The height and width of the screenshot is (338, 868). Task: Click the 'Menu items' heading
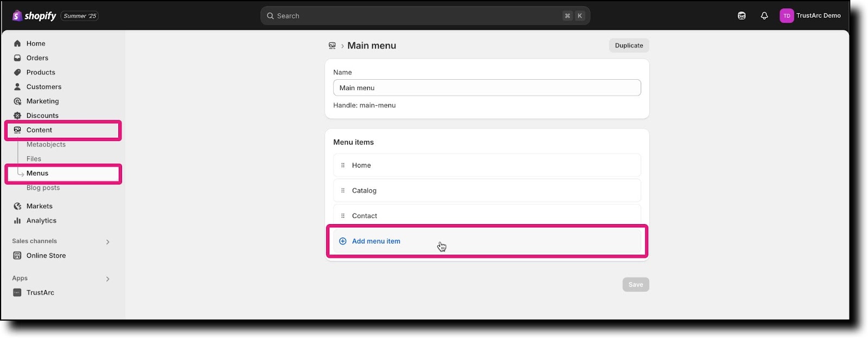[354, 142]
